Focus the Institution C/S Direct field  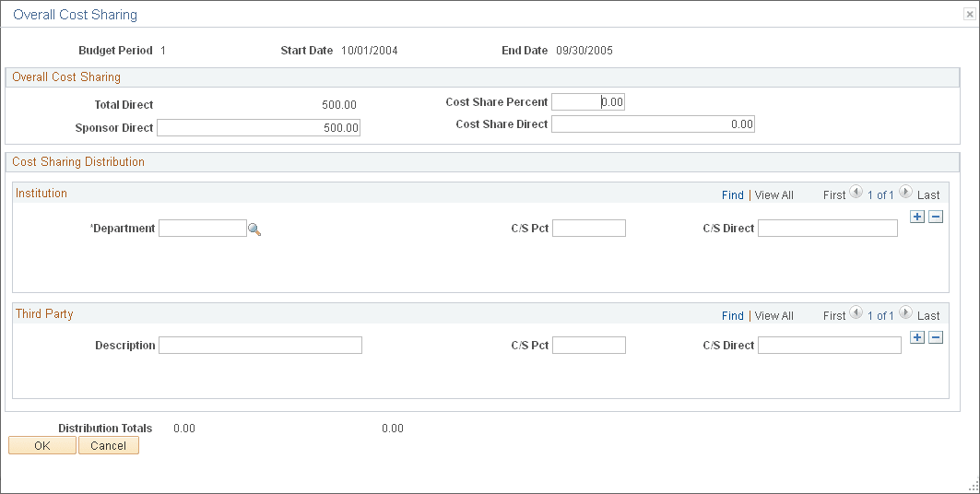(828, 228)
